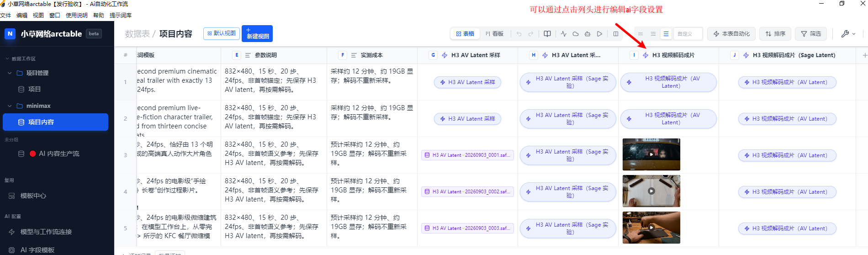Open the 编辑 menu

click(x=22, y=15)
